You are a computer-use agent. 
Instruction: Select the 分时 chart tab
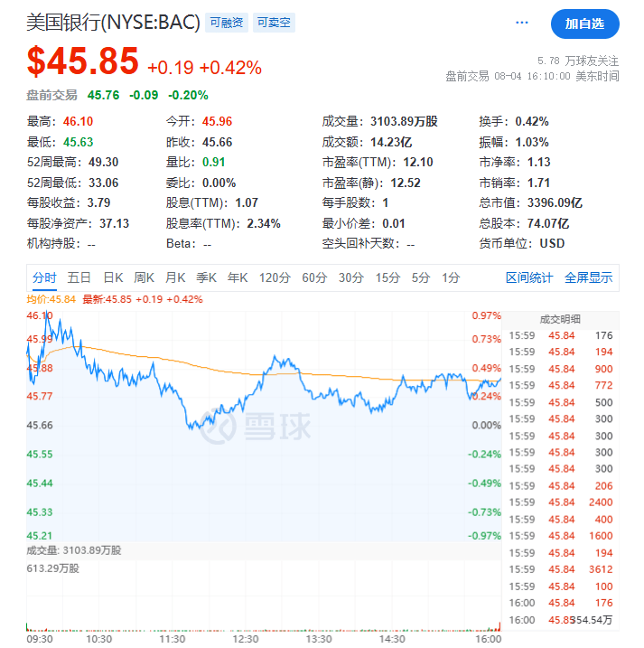pyautogui.click(x=44, y=277)
